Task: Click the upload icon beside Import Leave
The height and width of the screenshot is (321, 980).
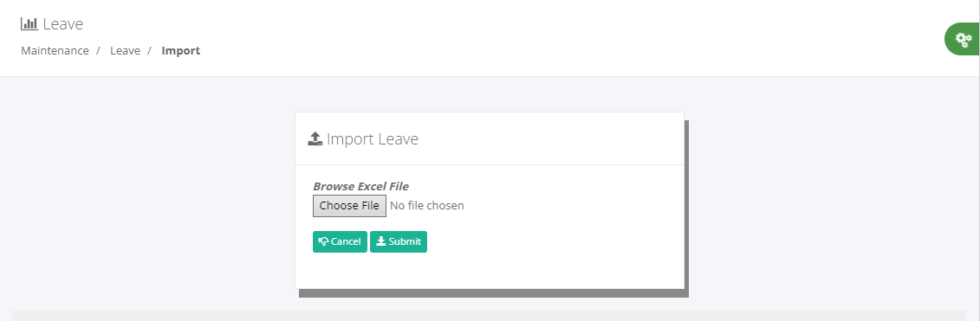Action: [315, 138]
